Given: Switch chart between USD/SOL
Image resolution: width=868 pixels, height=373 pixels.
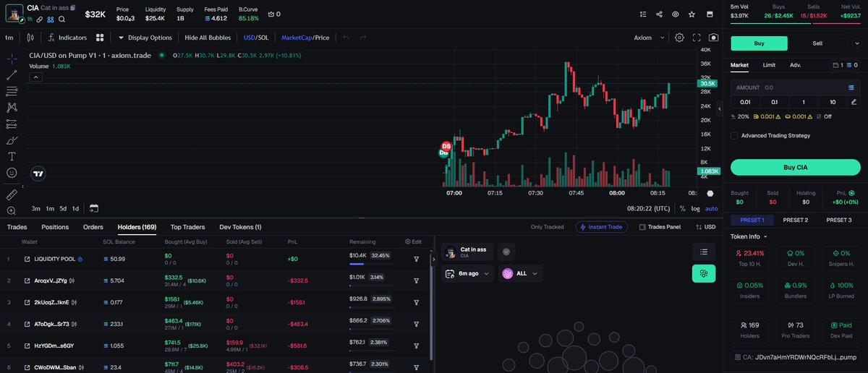Looking at the screenshot, I should pyautogui.click(x=257, y=37).
